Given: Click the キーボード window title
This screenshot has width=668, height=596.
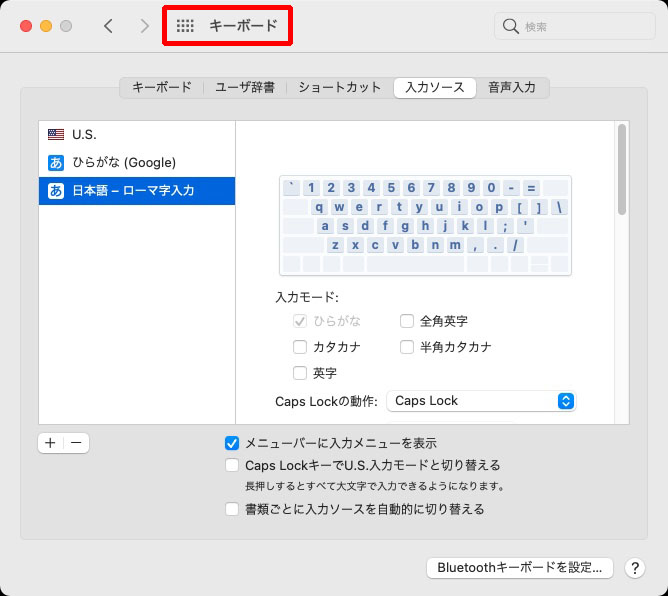Looking at the screenshot, I should (x=243, y=26).
